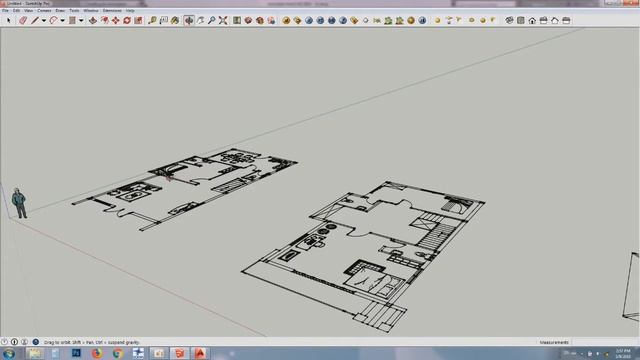Open the File menu

5,11
